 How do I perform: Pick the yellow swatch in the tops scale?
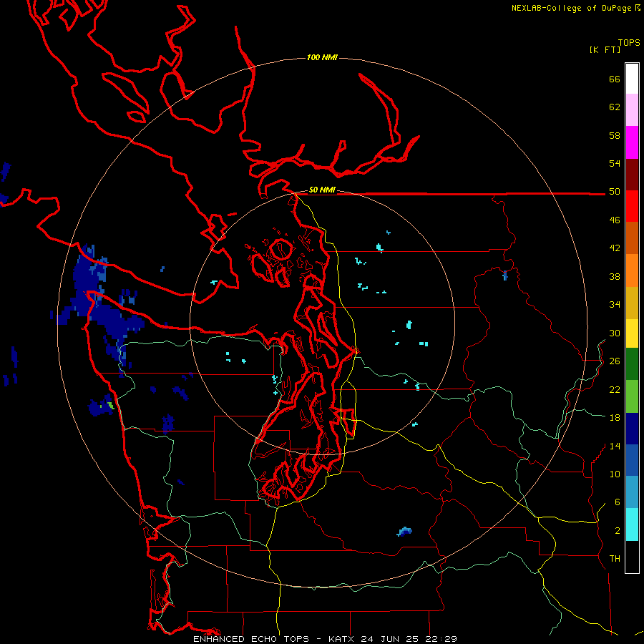(x=632, y=333)
